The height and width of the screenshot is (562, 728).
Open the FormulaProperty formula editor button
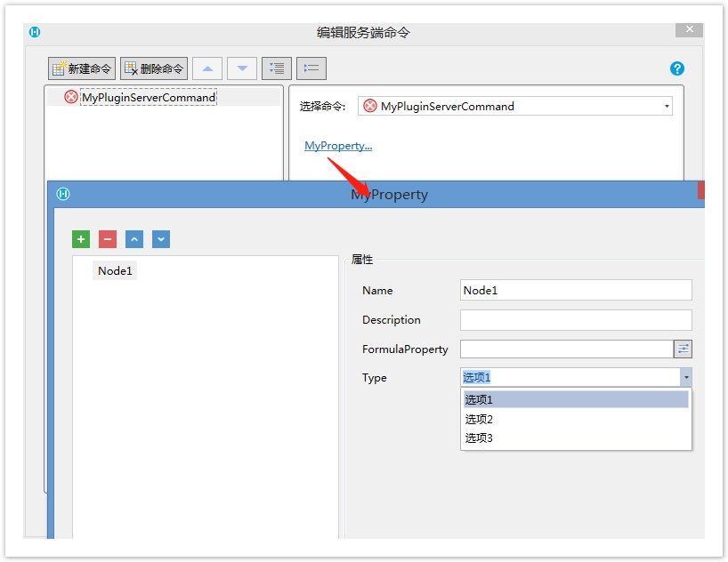[683, 349]
